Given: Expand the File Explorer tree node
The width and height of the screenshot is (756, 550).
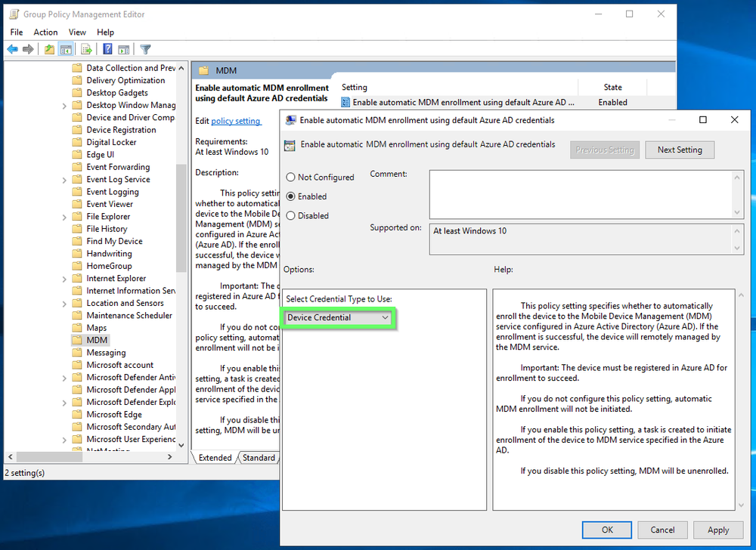Looking at the screenshot, I should point(64,217).
